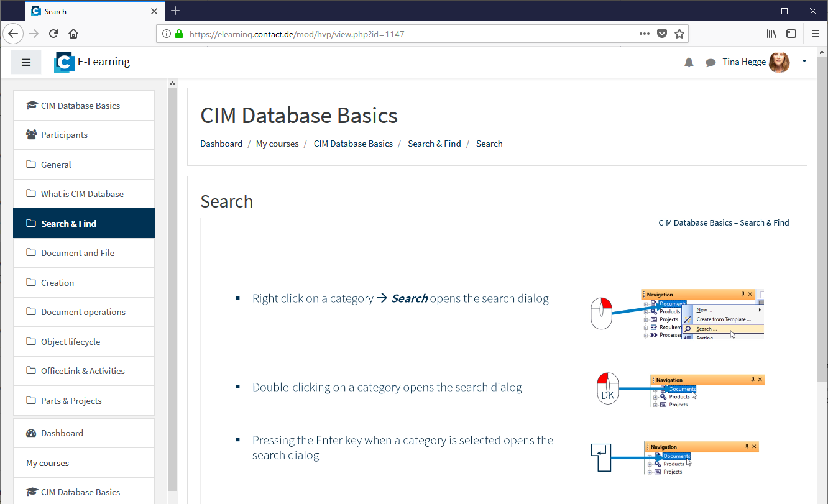Image resolution: width=828 pixels, height=504 pixels.
Task: Open CIM Database Basics sidebar item
Action: [84, 106]
